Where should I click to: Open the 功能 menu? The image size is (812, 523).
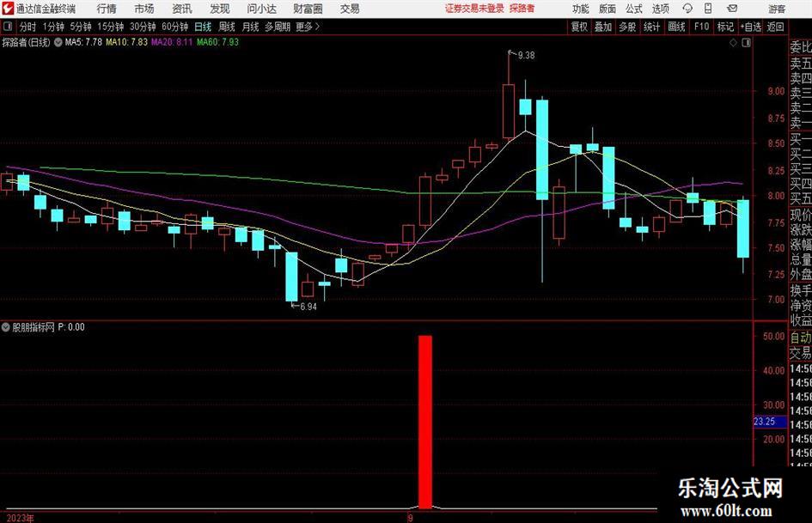(581, 9)
